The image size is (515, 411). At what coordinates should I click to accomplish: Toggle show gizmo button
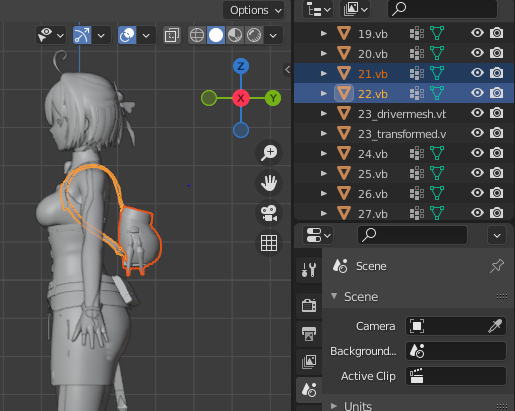coord(82,35)
